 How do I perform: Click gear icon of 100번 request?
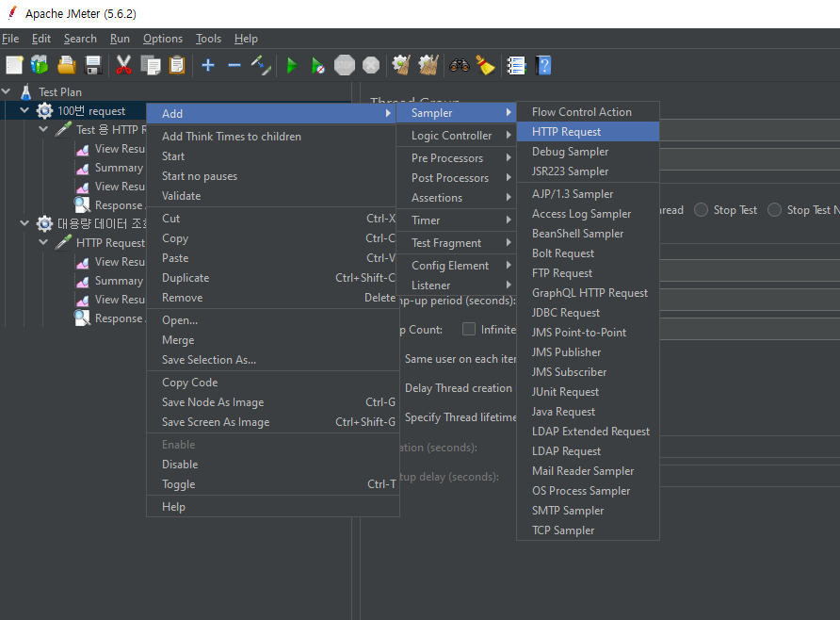coord(44,111)
